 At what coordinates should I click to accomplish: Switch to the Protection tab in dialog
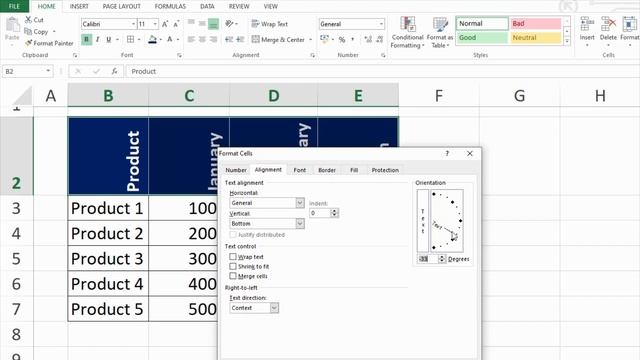(385, 170)
